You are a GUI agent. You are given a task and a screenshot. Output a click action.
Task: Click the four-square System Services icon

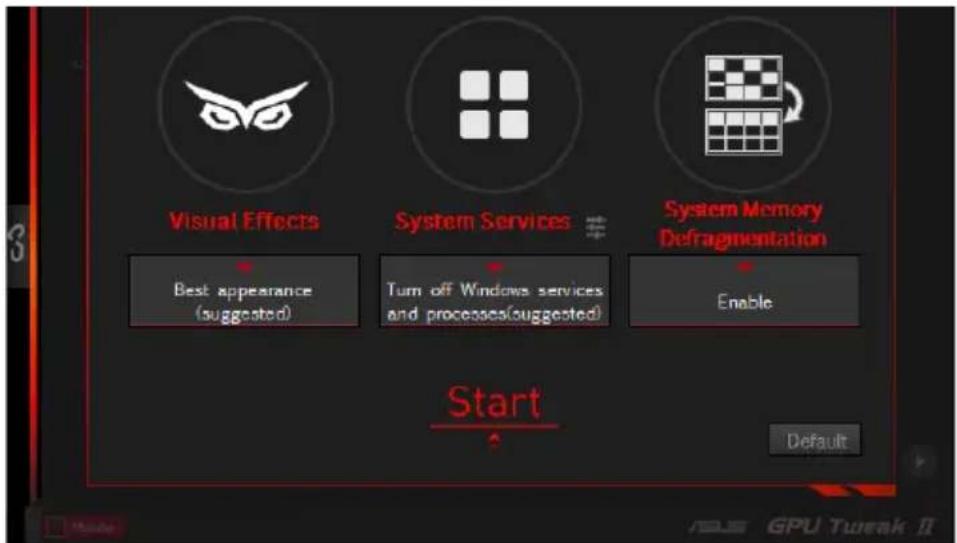[x=494, y=104]
